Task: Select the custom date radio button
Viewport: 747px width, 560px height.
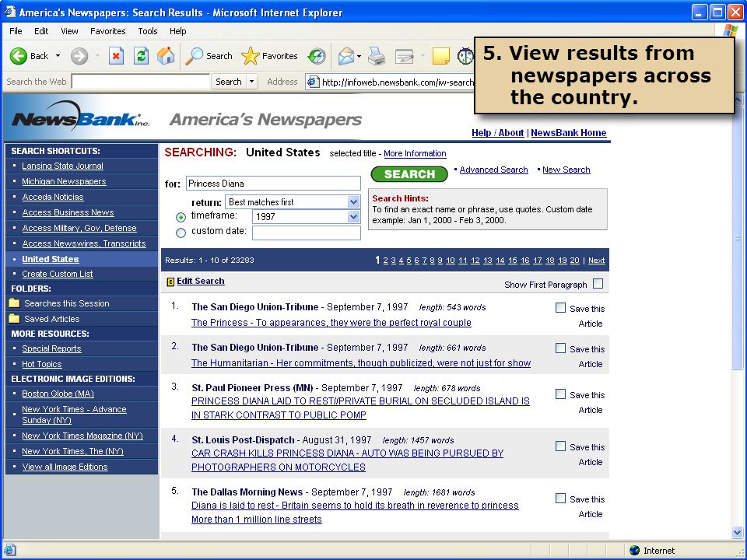Action: [x=181, y=233]
